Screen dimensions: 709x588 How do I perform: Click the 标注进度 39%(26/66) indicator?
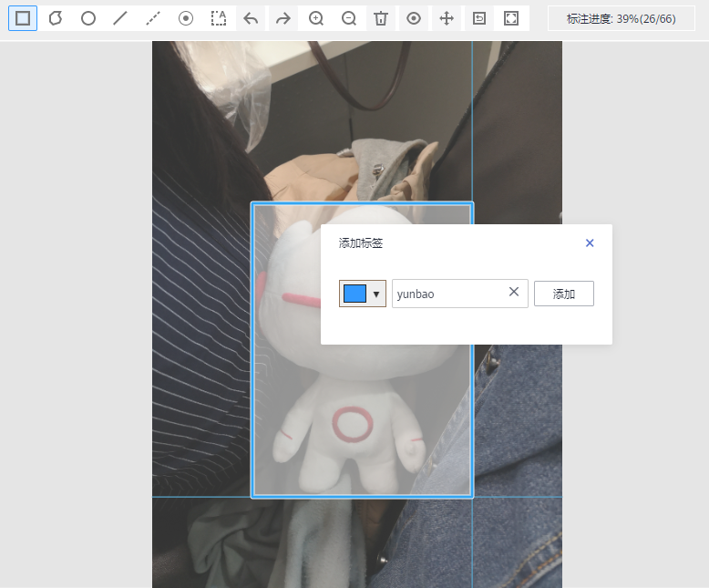622,18
